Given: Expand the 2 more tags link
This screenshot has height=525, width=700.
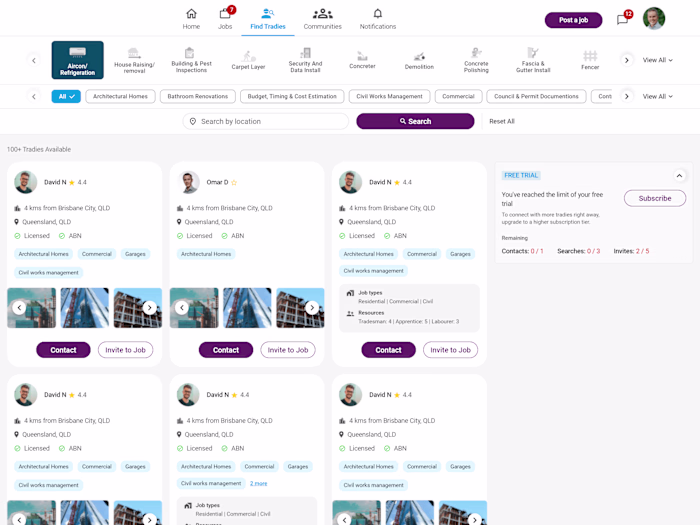Looking at the screenshot, I should (x=258, y=483).
